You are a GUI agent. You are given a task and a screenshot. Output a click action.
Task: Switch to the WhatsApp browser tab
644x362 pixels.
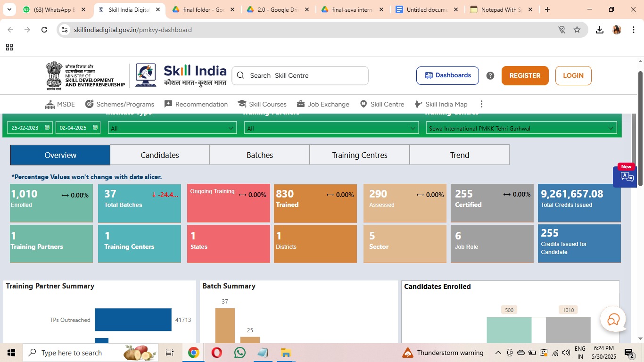pyautogui.click(x=55, y=9)
